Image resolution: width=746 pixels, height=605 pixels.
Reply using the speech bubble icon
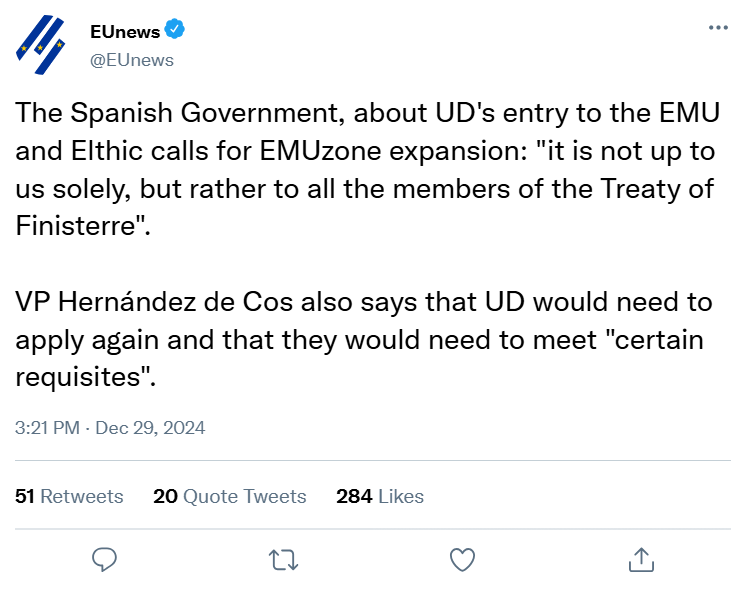105,559
